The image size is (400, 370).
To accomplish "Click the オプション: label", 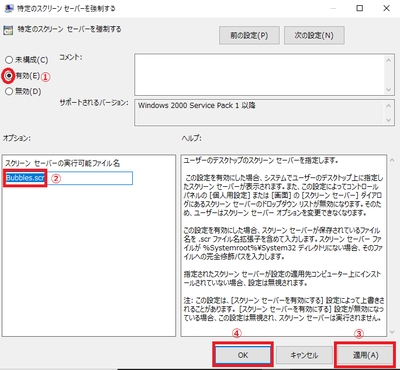I will 17,138.
